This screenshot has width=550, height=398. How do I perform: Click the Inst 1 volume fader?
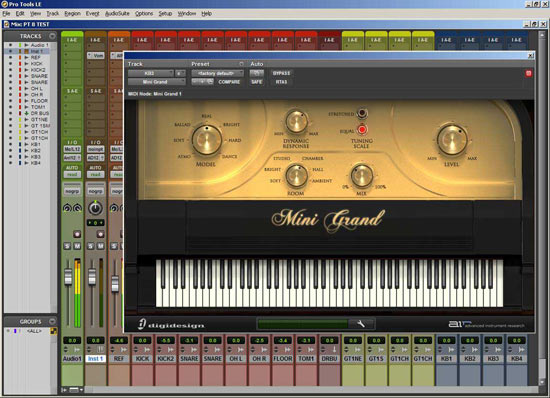pos(92,276)
